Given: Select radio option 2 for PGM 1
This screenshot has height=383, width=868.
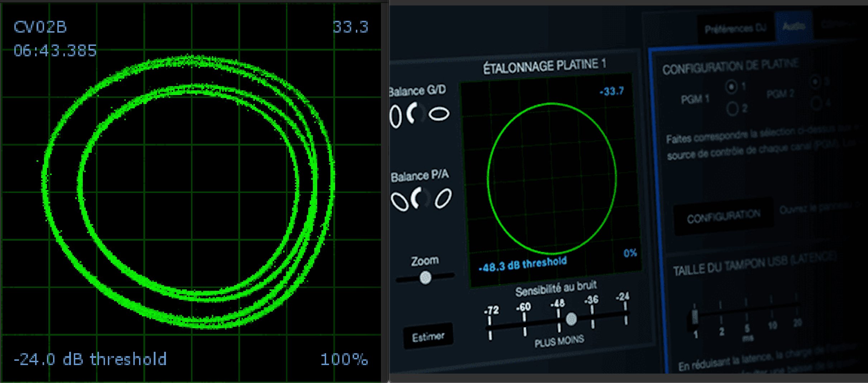Looking at the screenshot, I should click(732, 108).
